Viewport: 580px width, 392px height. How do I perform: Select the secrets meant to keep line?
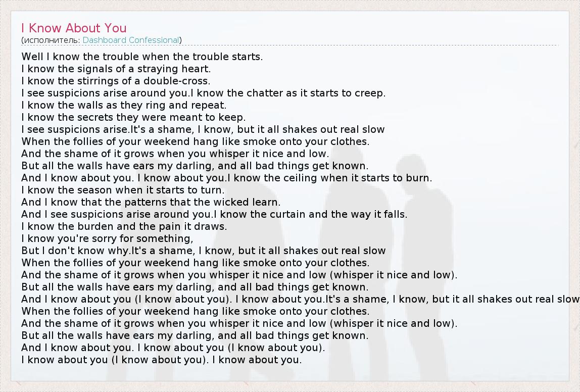(133, 117)
